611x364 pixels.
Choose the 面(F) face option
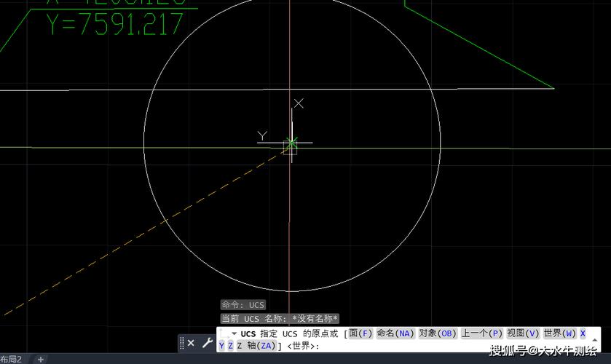click(x=360, y=333)
